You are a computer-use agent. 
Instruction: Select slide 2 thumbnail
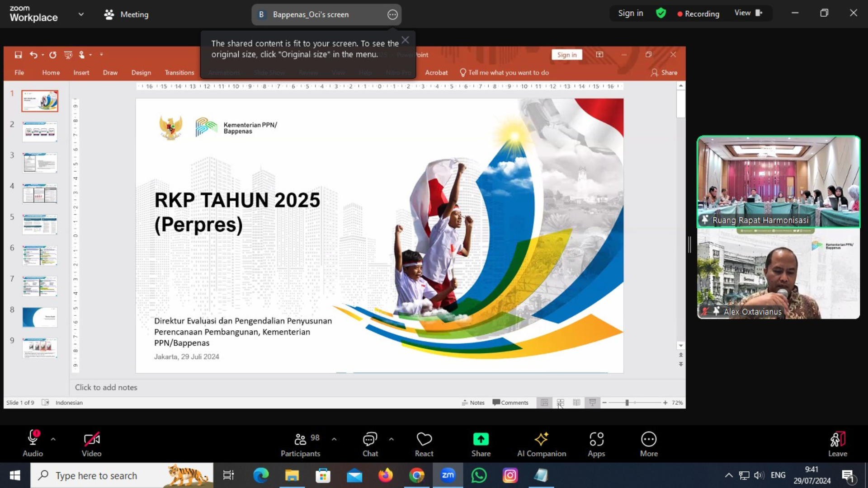pos(40,132)
